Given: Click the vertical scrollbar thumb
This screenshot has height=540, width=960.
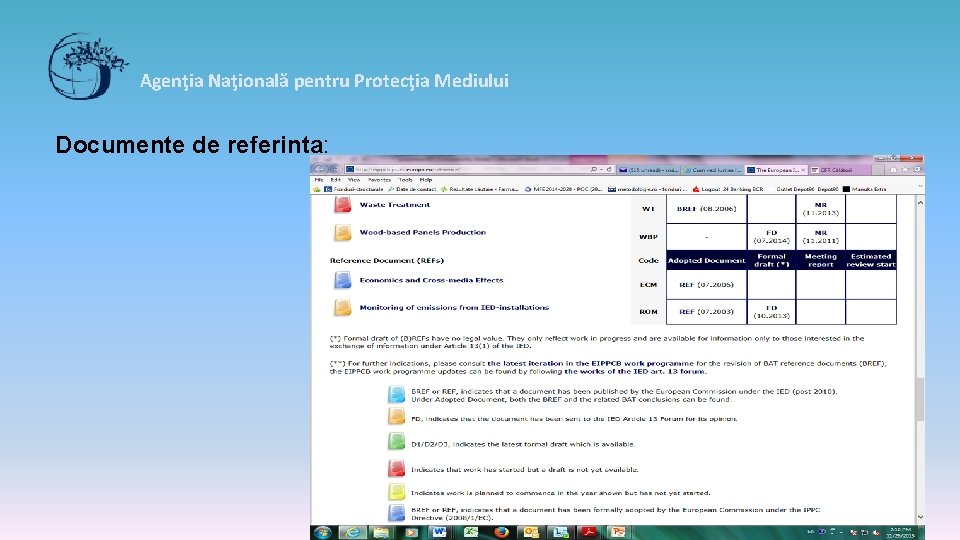Looking at the screenshot, I should pyautogui.click(x=920, y=399).
